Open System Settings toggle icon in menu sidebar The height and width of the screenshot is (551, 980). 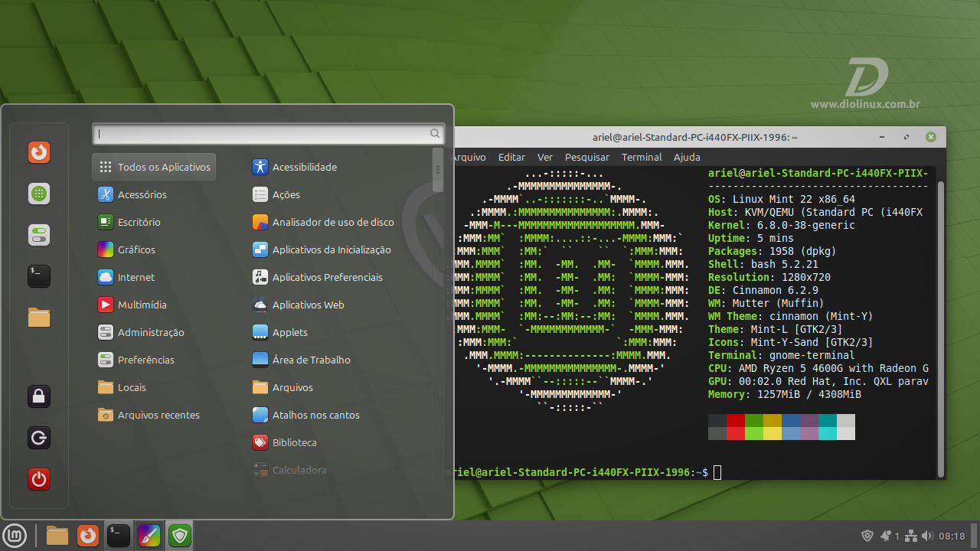[39, 235]
